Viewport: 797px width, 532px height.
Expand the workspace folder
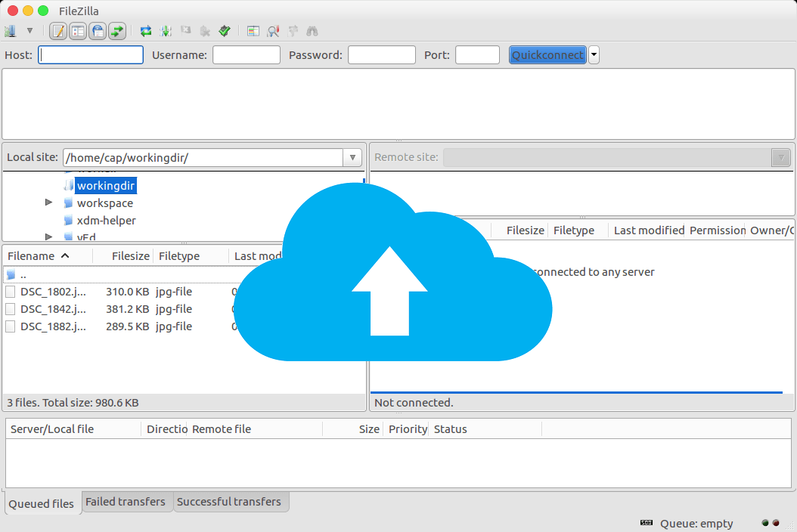point(48,203)
